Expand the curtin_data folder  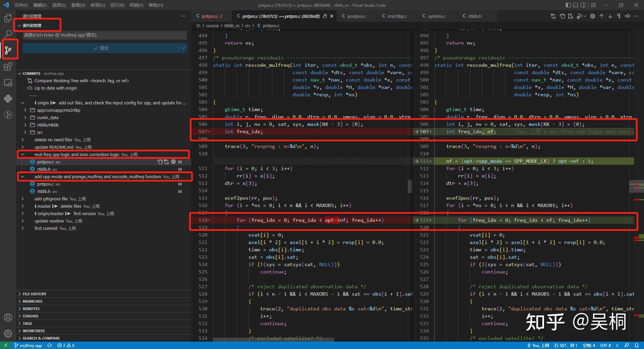coord(48,117)
